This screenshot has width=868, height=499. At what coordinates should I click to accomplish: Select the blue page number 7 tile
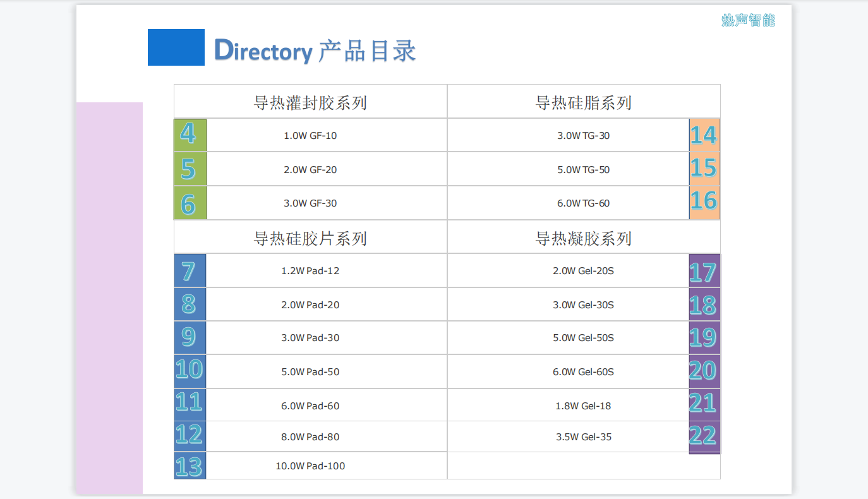click(190, 271)
